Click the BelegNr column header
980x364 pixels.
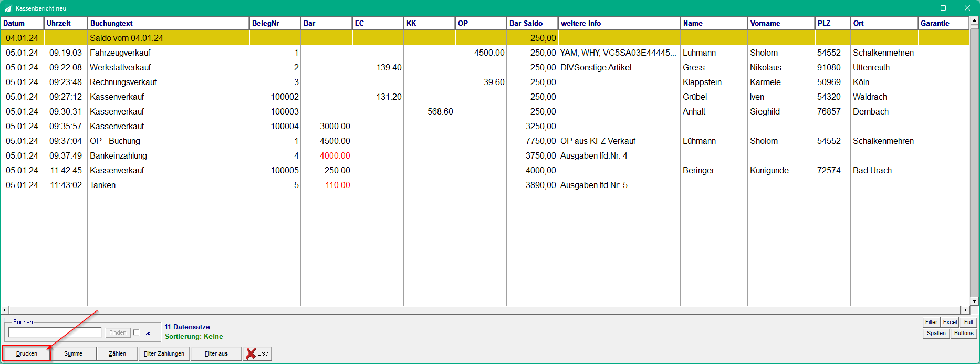point(275,23)
